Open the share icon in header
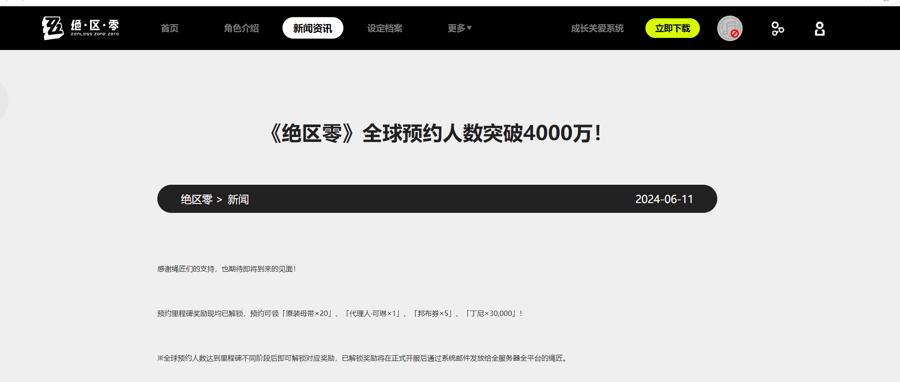Screen dimensions: 900x382 point(778,29)
